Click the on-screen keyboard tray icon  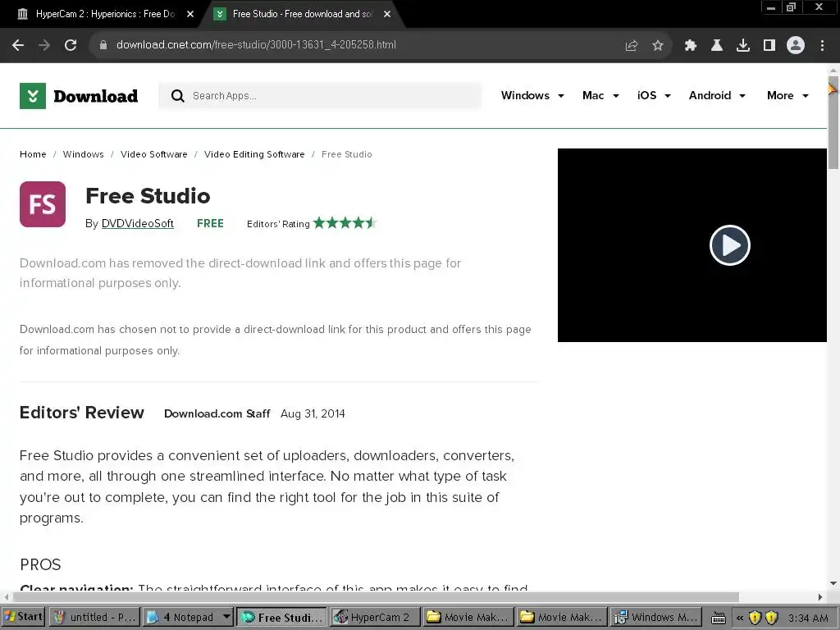(x=719, y=618)
